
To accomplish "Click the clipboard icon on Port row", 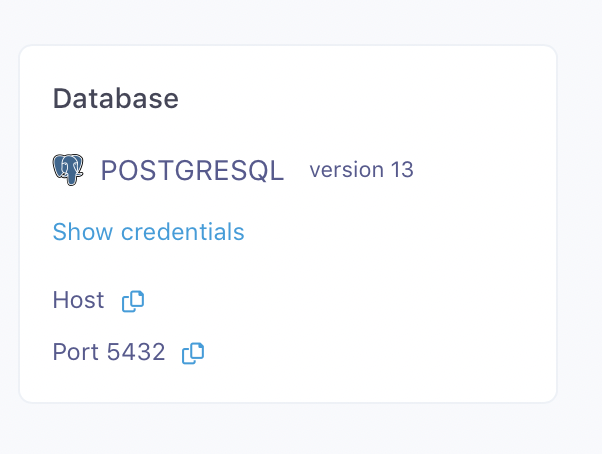I will [193, 352].
